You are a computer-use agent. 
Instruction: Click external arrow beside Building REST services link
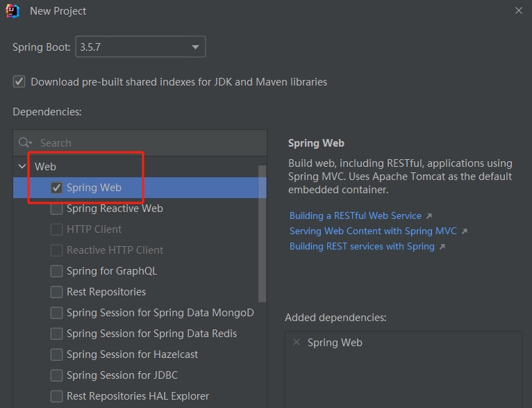pos(442,247)
